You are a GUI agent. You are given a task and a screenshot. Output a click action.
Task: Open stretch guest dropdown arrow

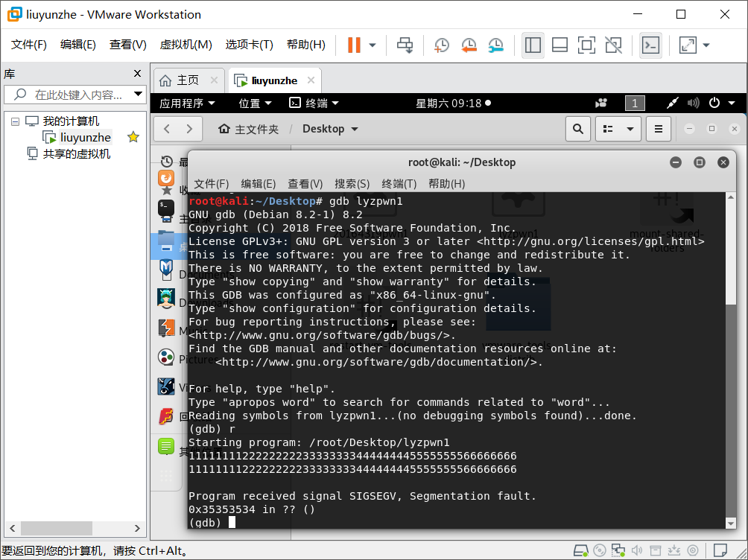point(706,45)
